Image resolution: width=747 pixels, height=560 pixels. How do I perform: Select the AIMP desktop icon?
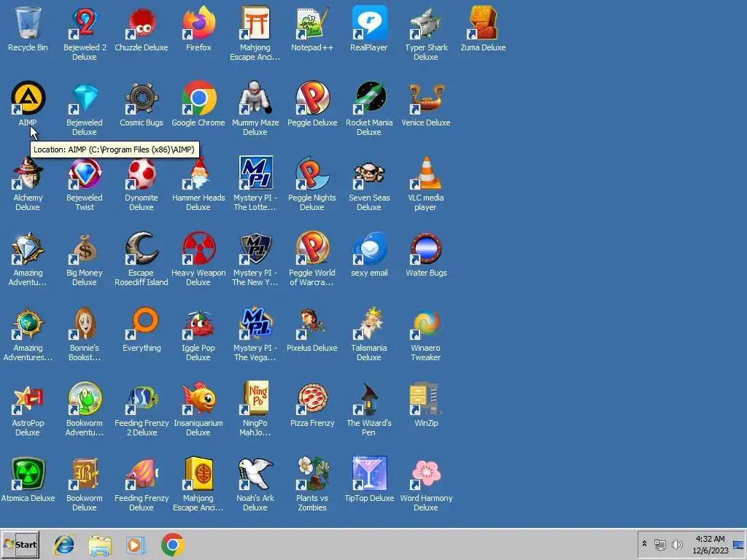(28, 98)
